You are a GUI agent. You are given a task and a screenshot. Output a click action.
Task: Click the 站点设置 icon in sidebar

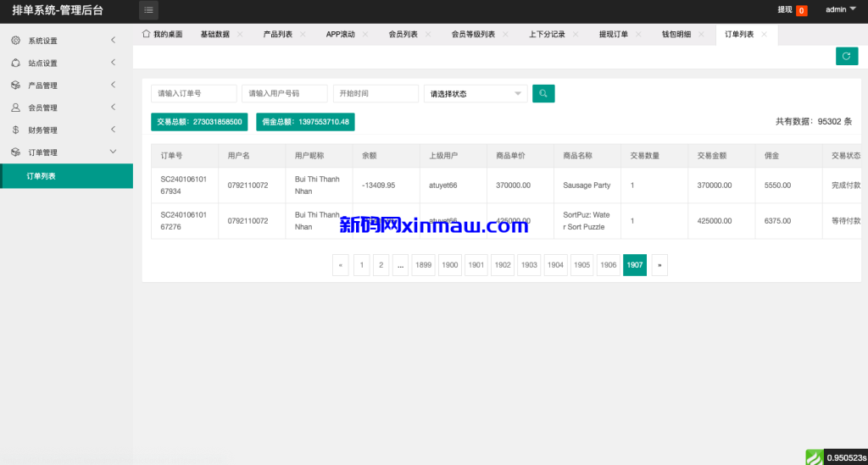click(15, 63)
